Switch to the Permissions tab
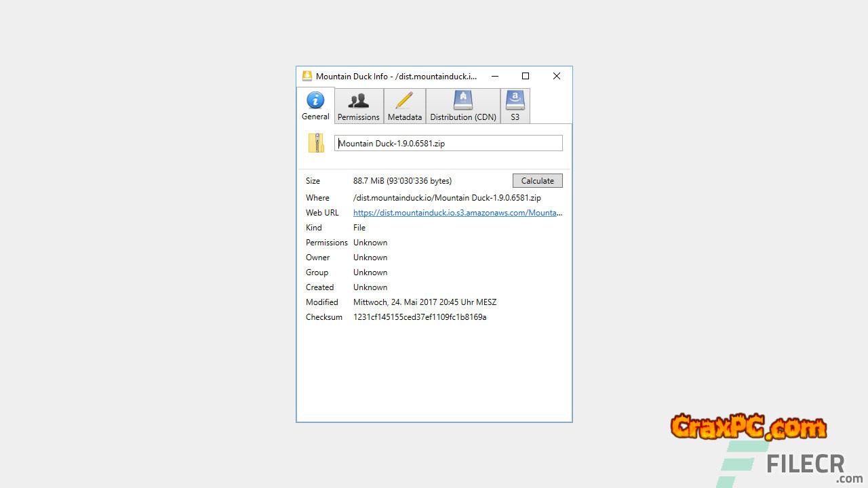 [x=358, y=106]
